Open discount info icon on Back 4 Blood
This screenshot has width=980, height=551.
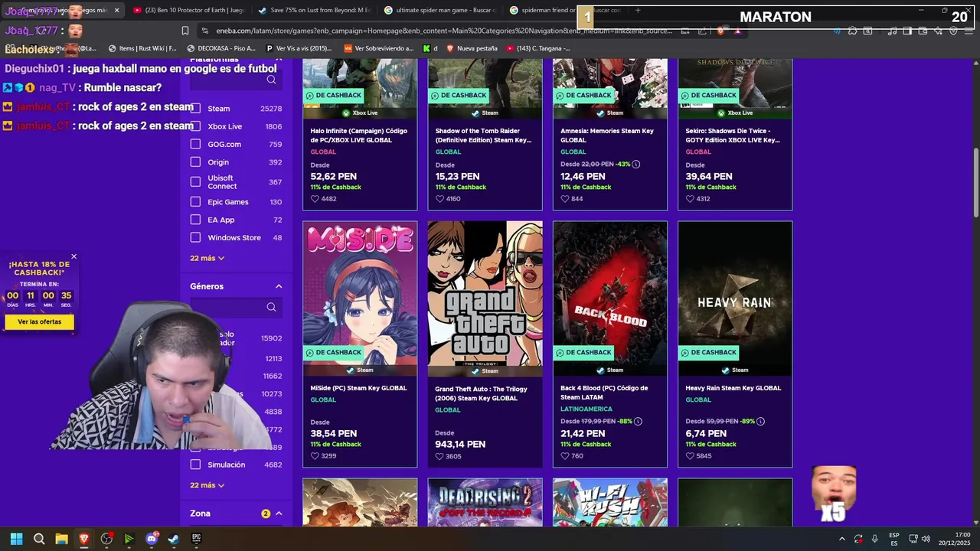tap(638, 421)
